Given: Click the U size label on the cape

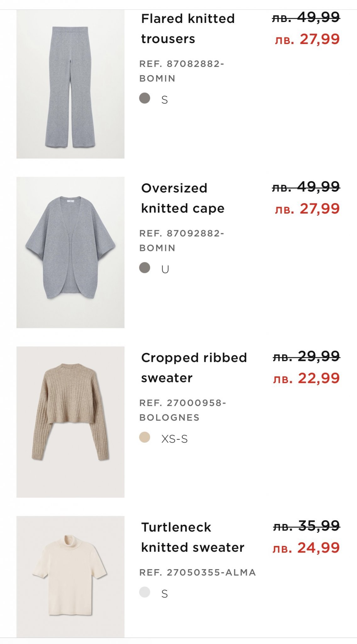Looking at the screenshot, I should point(165,269).
